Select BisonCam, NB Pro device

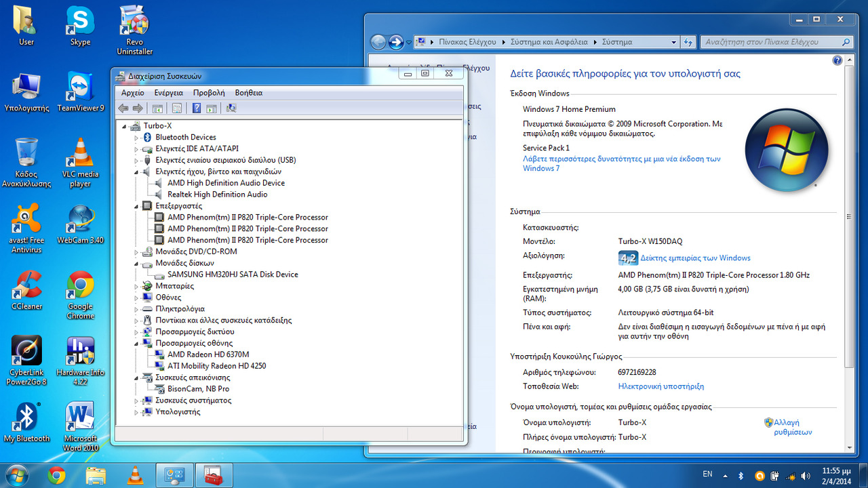click(199, 389)
